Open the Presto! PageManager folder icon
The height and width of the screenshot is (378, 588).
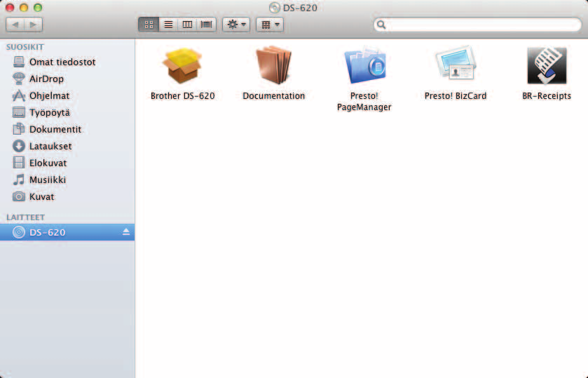365,65
